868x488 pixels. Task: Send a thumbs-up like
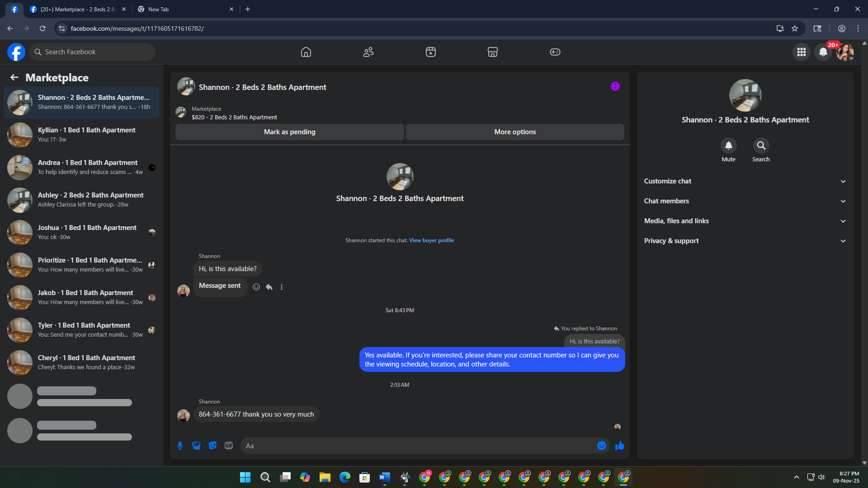pos(619,446)
